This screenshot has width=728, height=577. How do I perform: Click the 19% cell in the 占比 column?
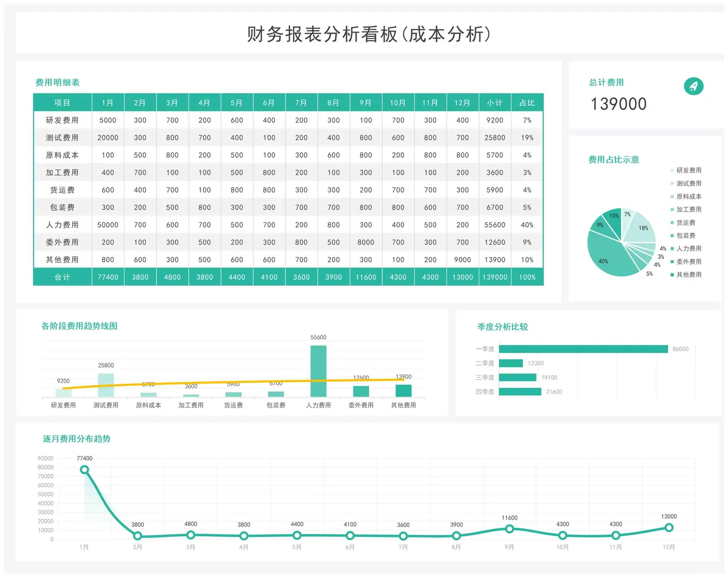pos(527,137)
